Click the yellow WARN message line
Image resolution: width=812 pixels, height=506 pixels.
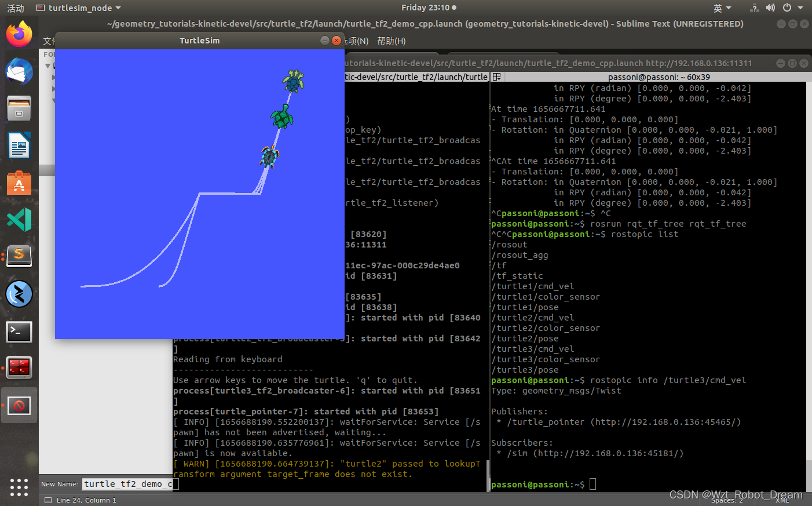pyautogui.click(x=327, y=469)
